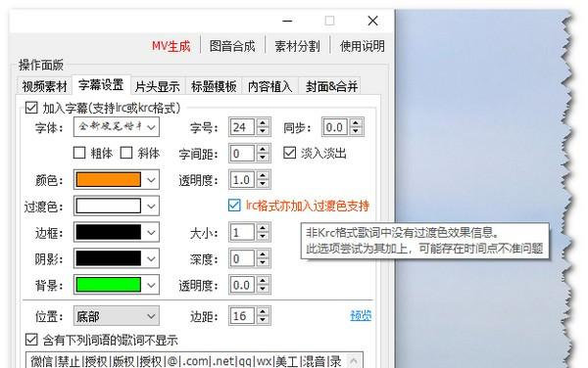
Task: Toggle 含有下列词语的歌词不显示 checkbox
Action: pyautogui.click(x=31, y=340)
